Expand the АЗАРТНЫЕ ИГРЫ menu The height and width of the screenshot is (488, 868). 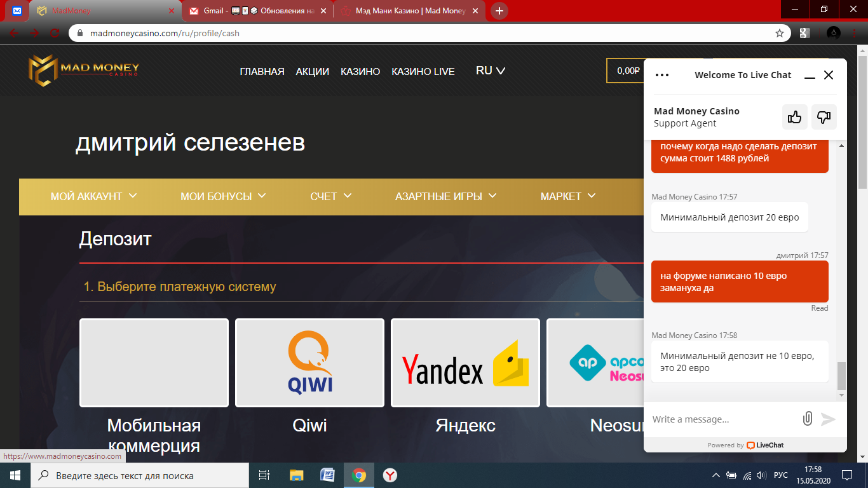pos(446,196)
